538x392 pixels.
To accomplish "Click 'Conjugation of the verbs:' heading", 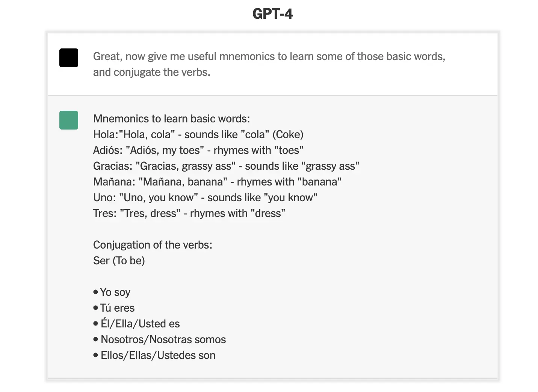I will (153, 245).
